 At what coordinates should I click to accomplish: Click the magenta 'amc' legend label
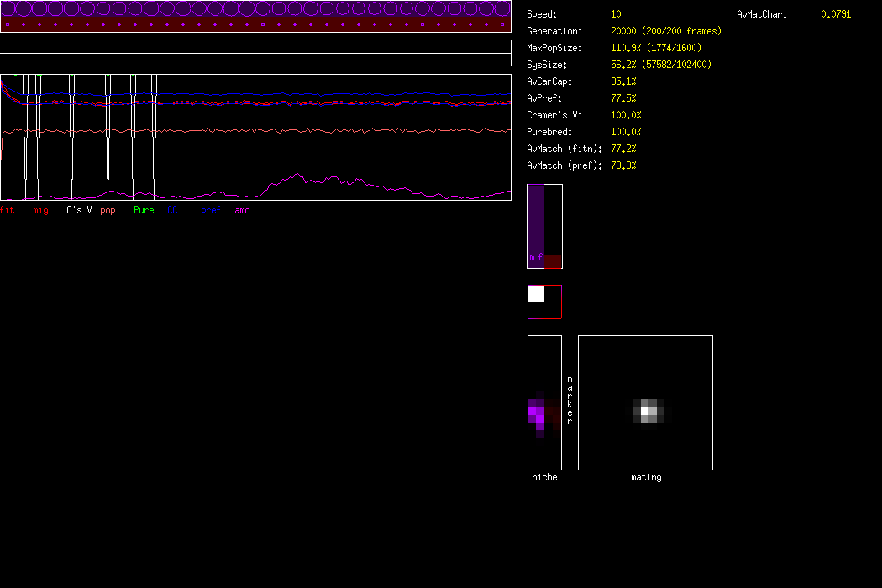point(242,210)
